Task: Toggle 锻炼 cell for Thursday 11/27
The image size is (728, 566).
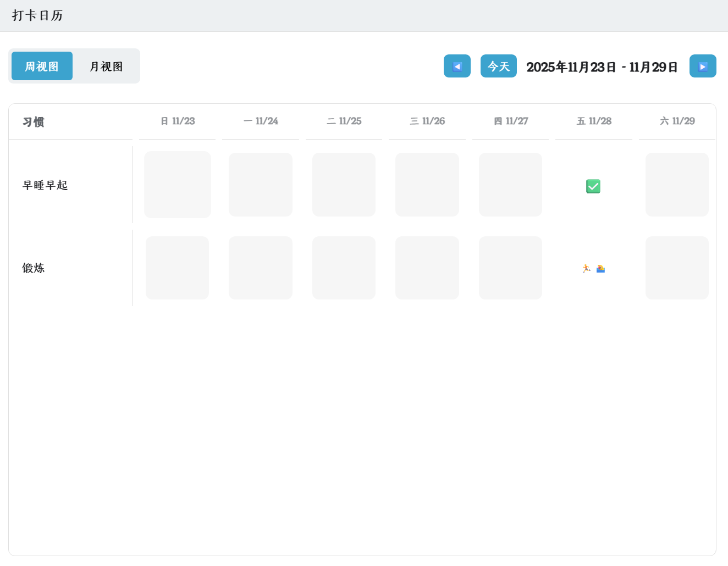Action: click(510, 268)
